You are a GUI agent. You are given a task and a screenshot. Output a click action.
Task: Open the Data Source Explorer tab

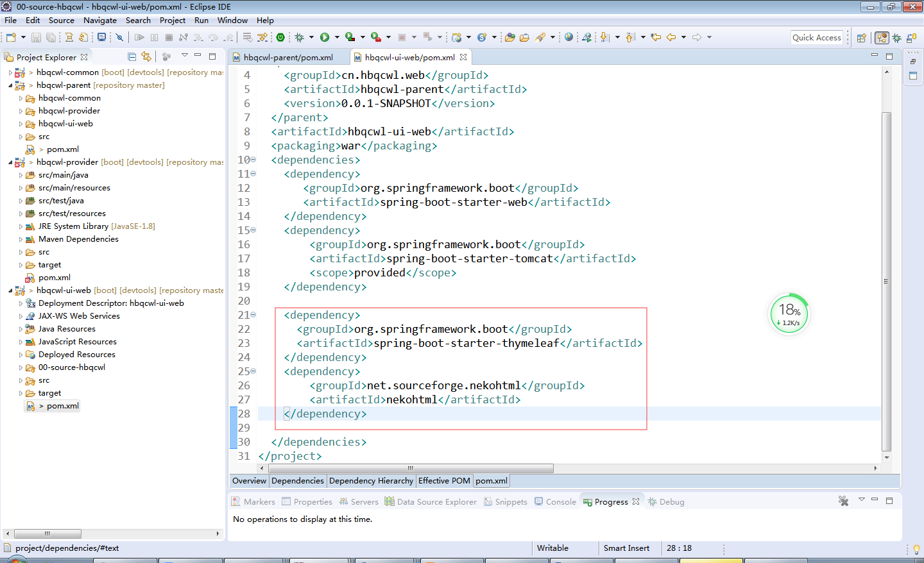[x=431, y=501]
